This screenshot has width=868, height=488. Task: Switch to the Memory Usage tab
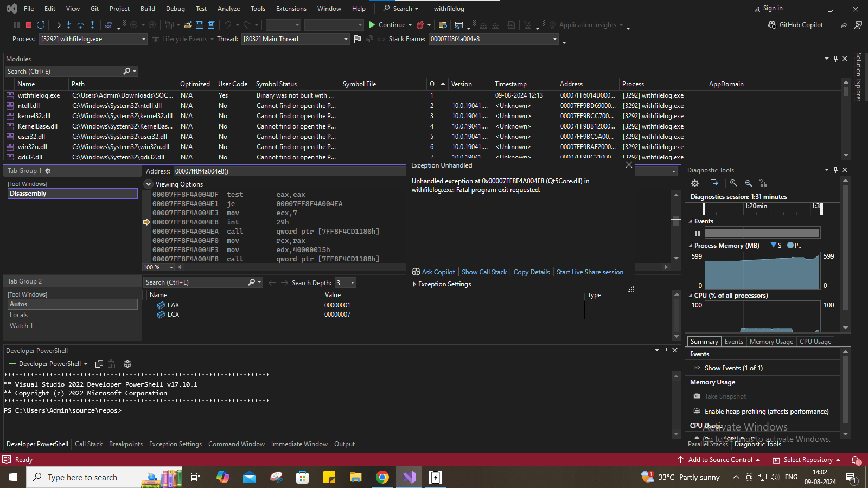coord(771,342)
